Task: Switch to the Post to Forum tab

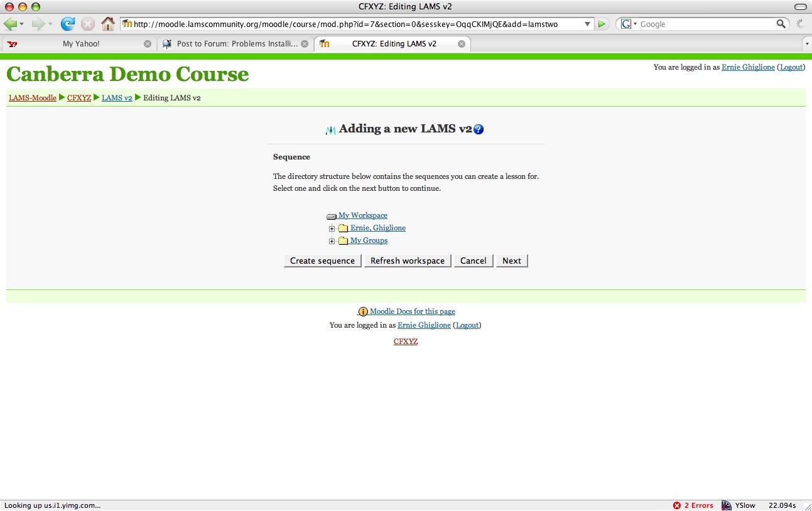Action: [237, 44]
